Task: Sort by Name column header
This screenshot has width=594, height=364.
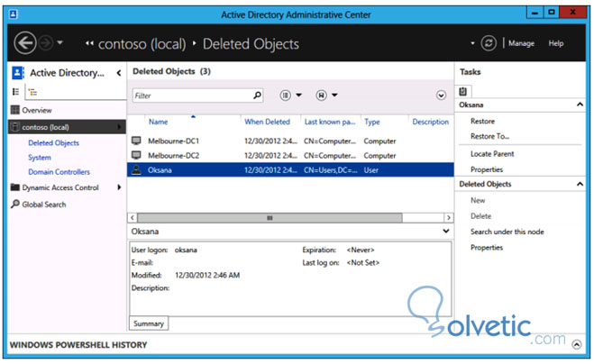Action: [158, 122]
